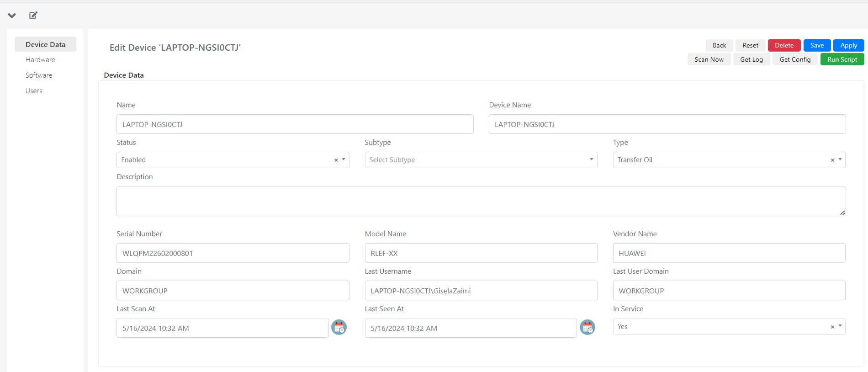Click the edit pencil icon in top bar
This screenshot has height=372, width=868.
pyautogui.click(x=33, y=16)
